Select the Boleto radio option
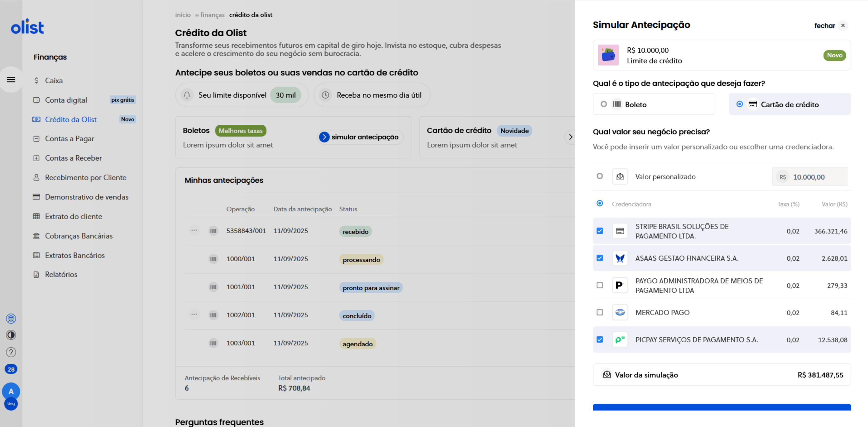 [x=604, y=104]
